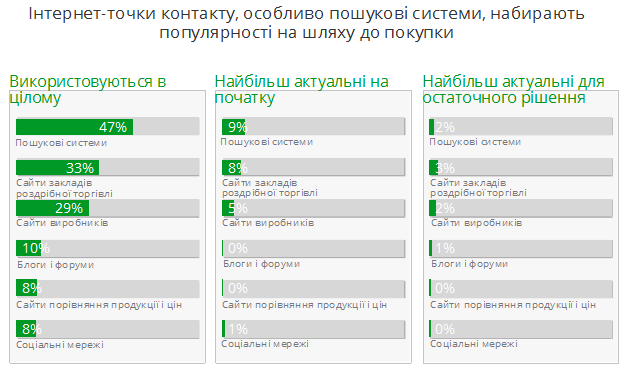
Task: Click the heading 'Найбільш актуальні на початку'
Action: point(301,90)
